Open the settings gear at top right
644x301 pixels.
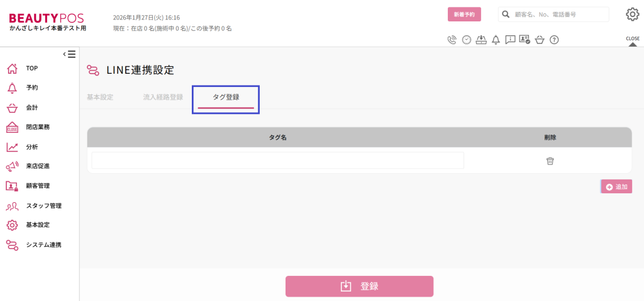point(632,14)
